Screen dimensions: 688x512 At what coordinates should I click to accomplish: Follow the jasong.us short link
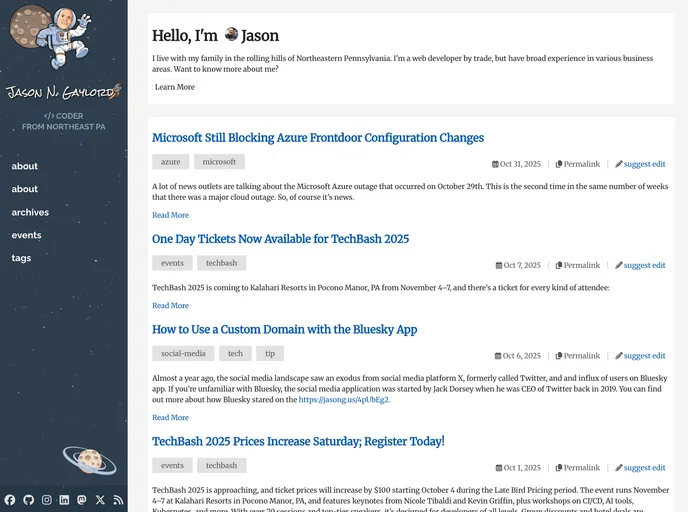tap(343, 399)
